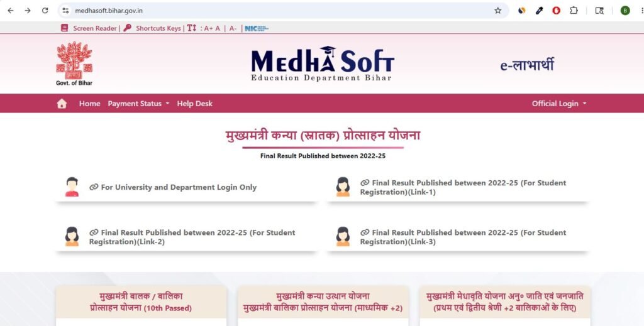Reload the MedhaSoft page
This screenshot has height=326, width=644.
coord(45,11)
